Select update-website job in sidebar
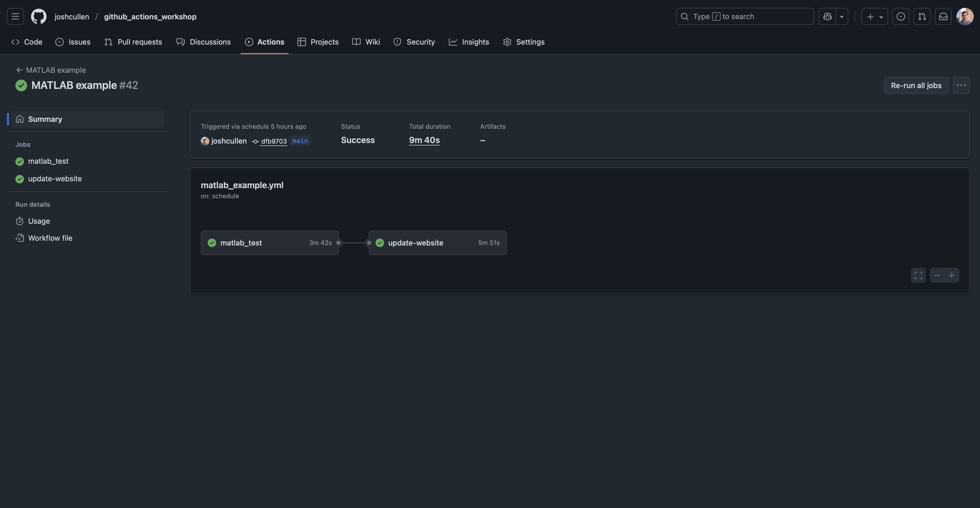Screen dimensions: 980x508 55,179
